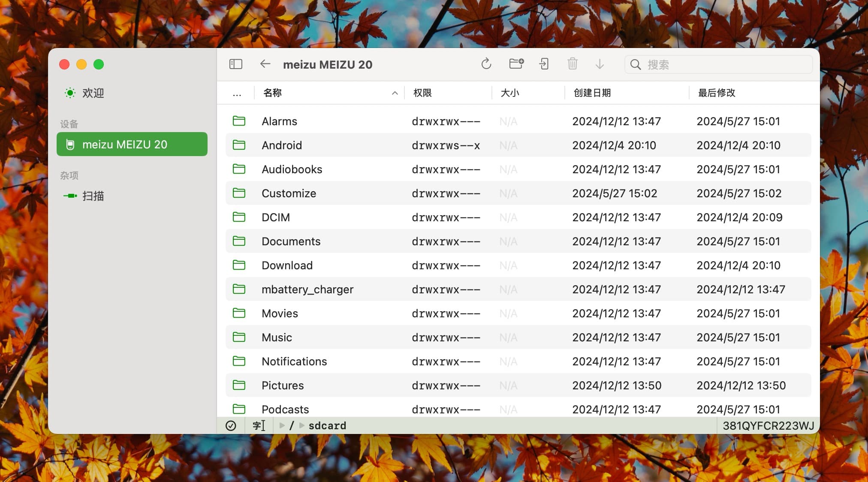
Task: Click the 欢迎 welcome icon in sidebar
Action: (x=69, y=93)
